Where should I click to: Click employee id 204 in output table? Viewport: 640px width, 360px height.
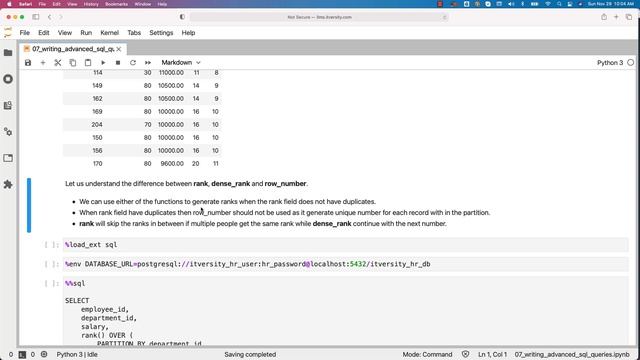tap(97, 124)
